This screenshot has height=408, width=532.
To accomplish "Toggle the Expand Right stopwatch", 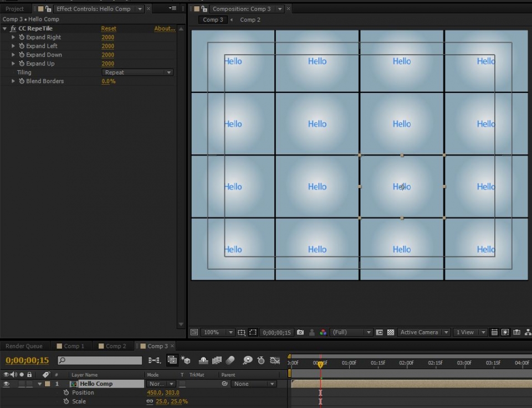I will 22,37.
